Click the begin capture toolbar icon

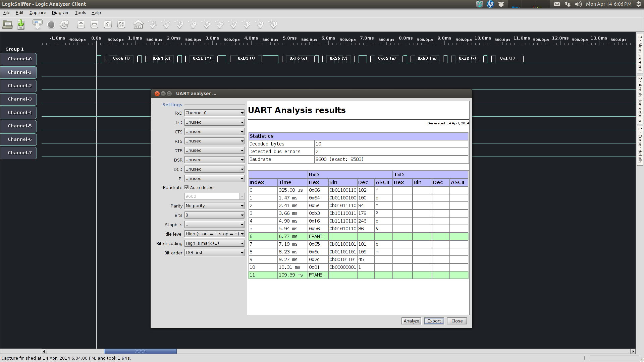coord(37,24)
